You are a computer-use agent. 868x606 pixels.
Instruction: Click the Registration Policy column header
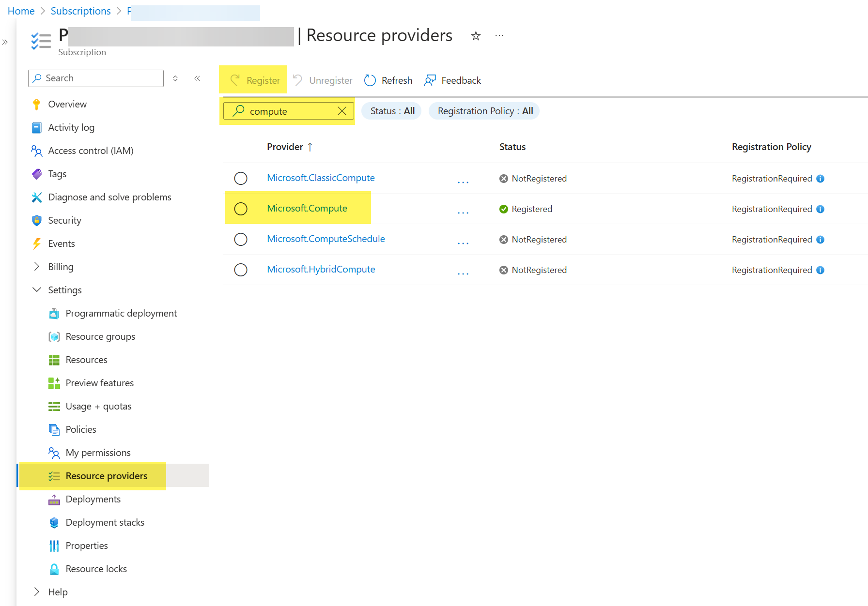(x=772, y=147)
